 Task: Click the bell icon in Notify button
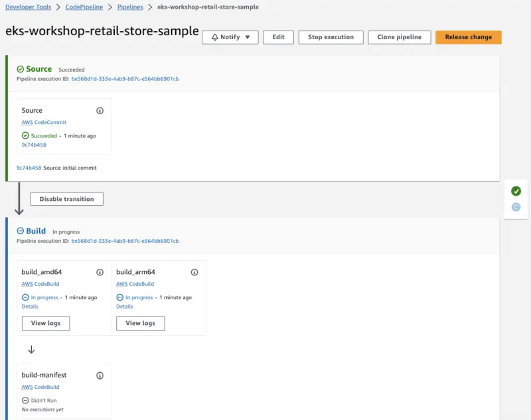coord(214,37)
